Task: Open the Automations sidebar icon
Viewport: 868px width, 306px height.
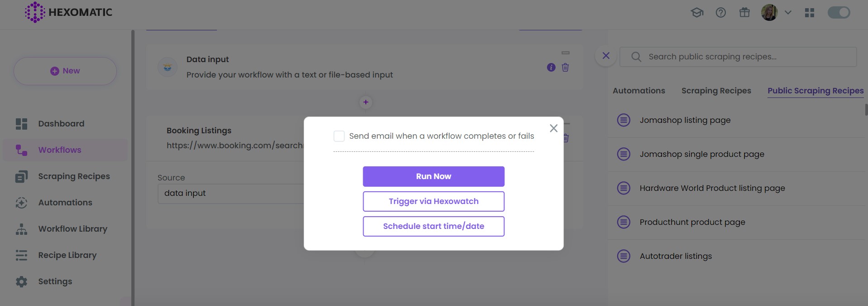Action: [21, 202]
